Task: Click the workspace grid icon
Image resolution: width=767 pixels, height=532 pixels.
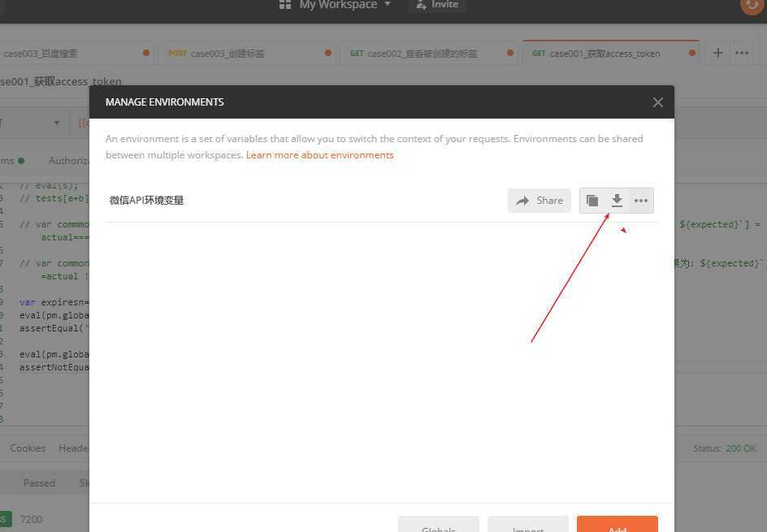Action: pyautogui.click(x=284, y=5)
